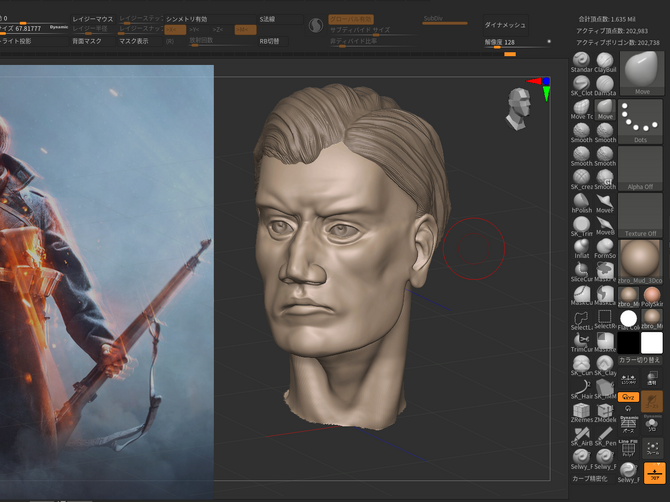Pick the DamStandard brush
670x502 pixels.
605,85
